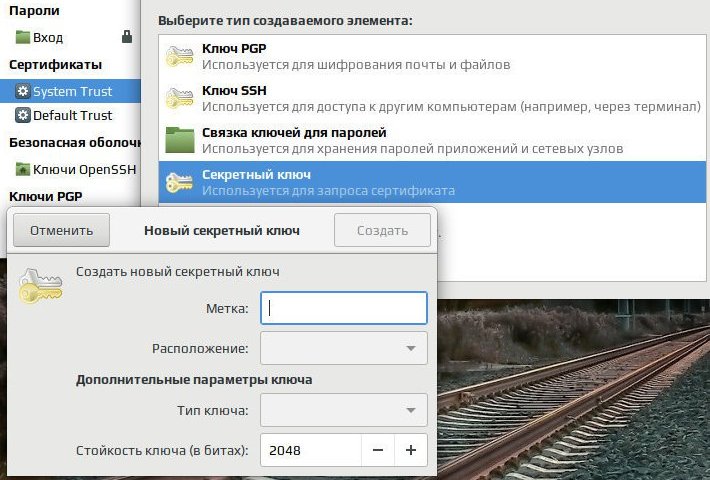Decrease key strength with minus button
710x480 pixels.
pos(378,450)
